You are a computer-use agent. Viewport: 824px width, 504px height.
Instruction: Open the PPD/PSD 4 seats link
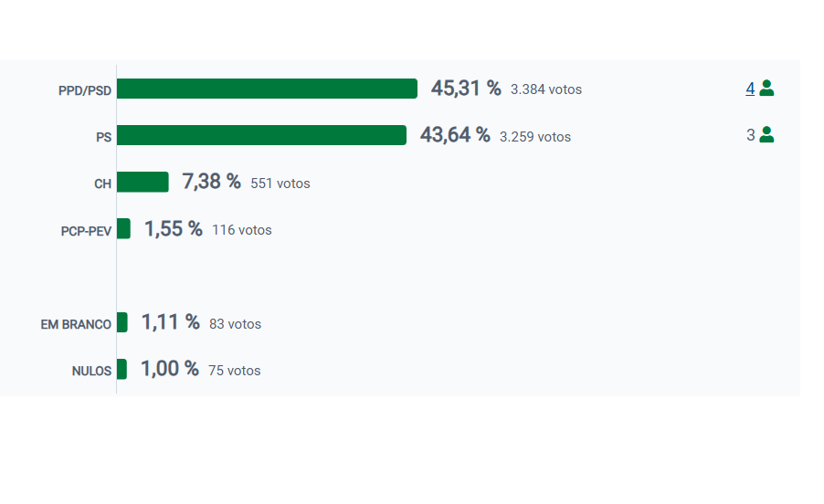750,89
